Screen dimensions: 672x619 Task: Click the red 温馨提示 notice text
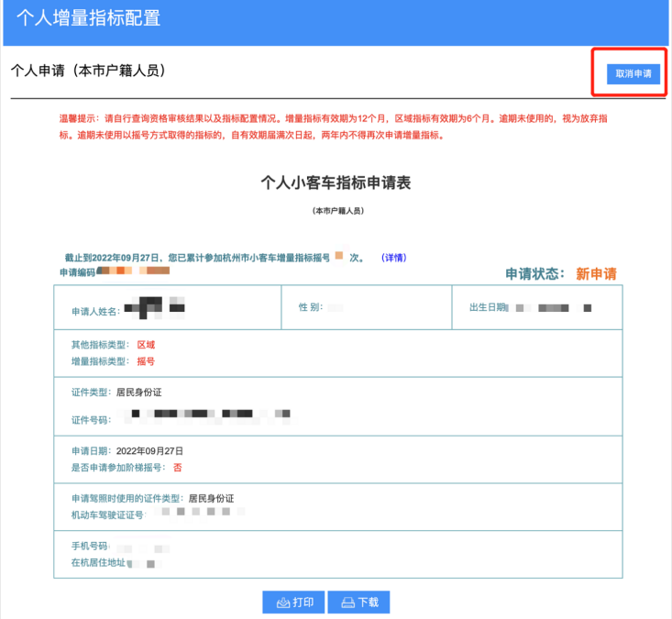point(336,127)
